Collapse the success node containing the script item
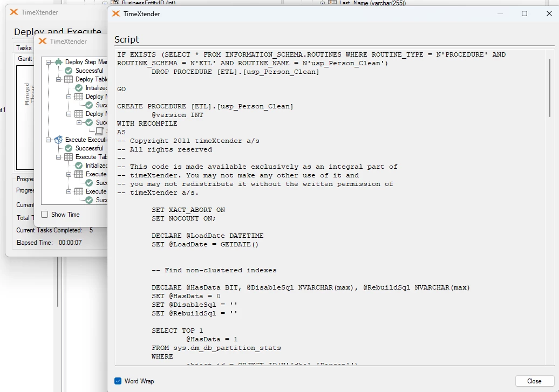Screen dimensions: 559x392 coord(79,122)
